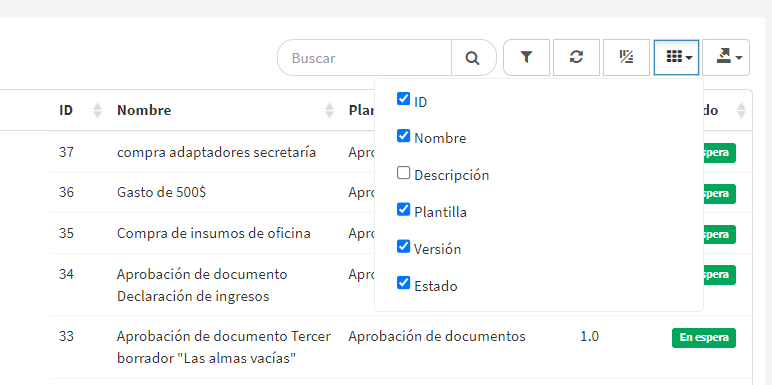Toggle the Plantilla column checkbox
Image resolution: width=772 pixels, height=385 pixels.
coord(403,210)
